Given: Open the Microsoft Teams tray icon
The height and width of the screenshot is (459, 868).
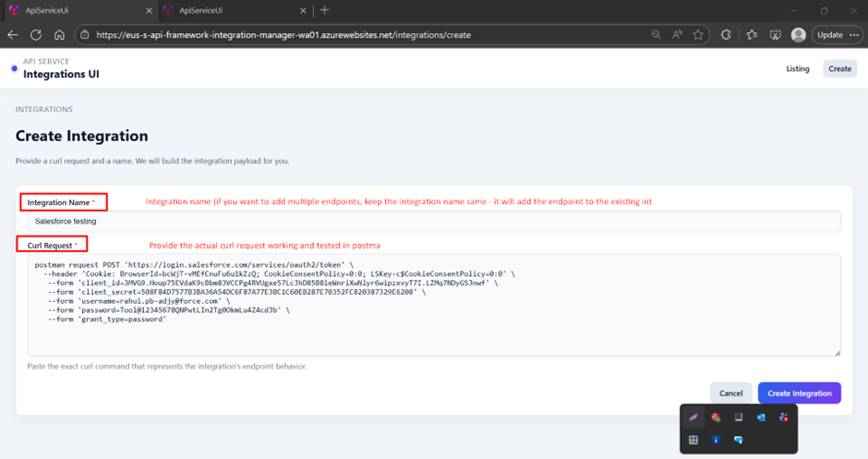Looking at the screenshot, I should (x=783, y=417).
